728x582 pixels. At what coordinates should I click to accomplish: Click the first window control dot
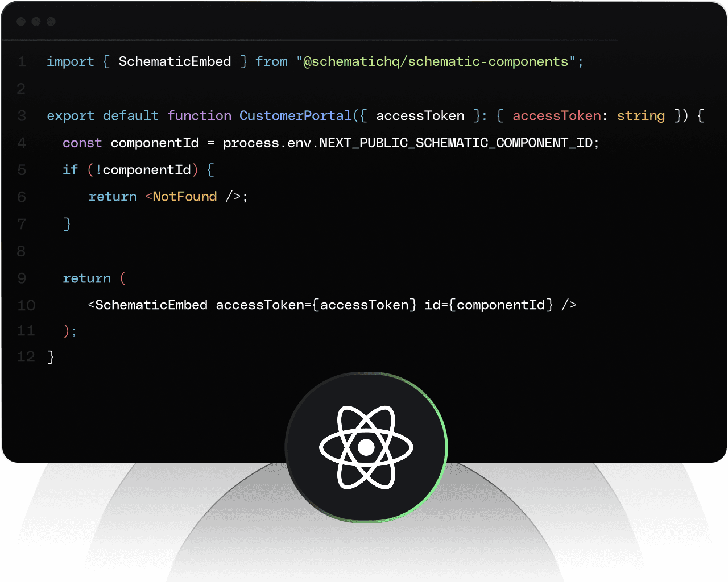click(21, 22)
